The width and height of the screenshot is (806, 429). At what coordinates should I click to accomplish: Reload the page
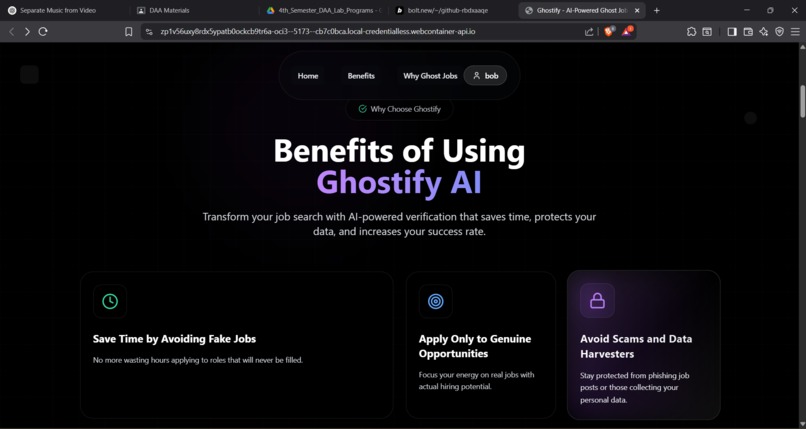click(x=43, y=31)
